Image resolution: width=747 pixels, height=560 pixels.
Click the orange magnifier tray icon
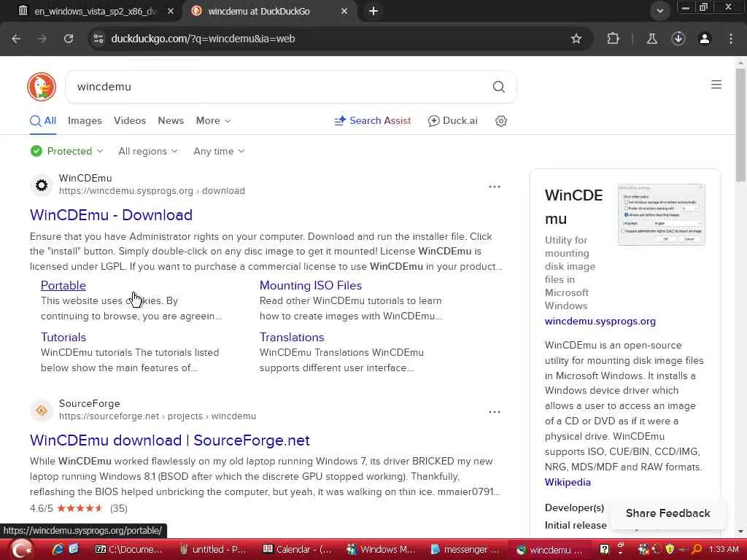coord(697,550)
